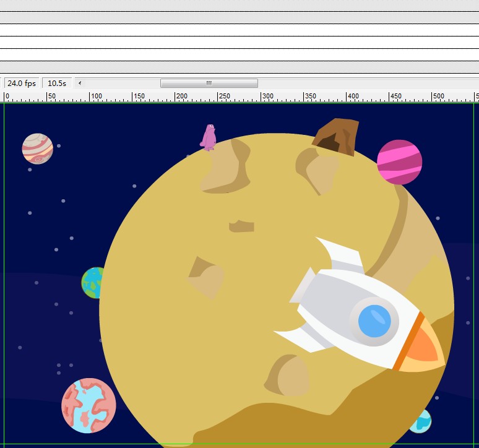Image resolution: width=479 pixels, height=448 pixels.
Task: Select the brown rock on moon's top
Action: coord(337,134)
